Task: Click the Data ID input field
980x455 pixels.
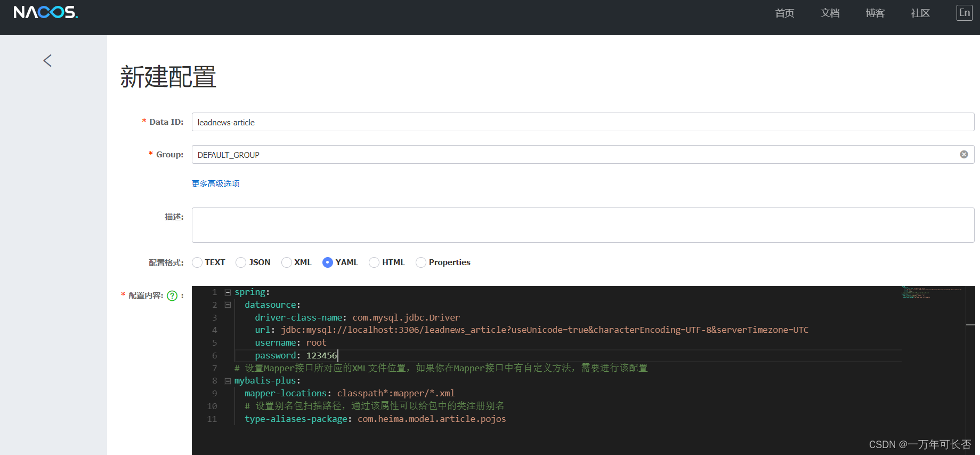Action: [x=583, y=122]
